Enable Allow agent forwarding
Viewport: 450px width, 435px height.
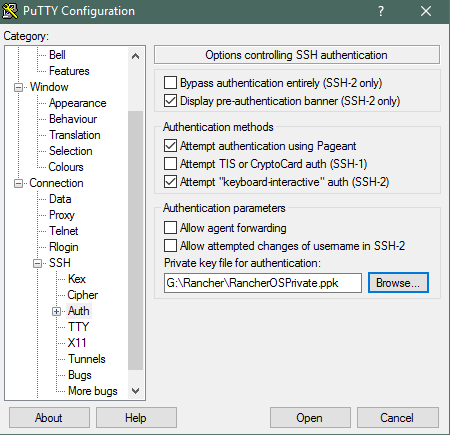[x=170, y=228]
